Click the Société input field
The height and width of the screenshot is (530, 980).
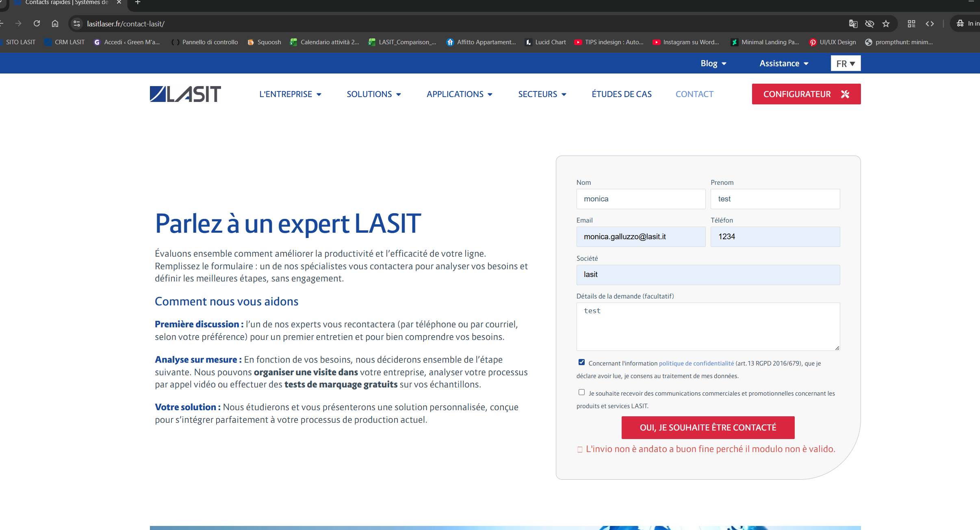coord(708,275)
